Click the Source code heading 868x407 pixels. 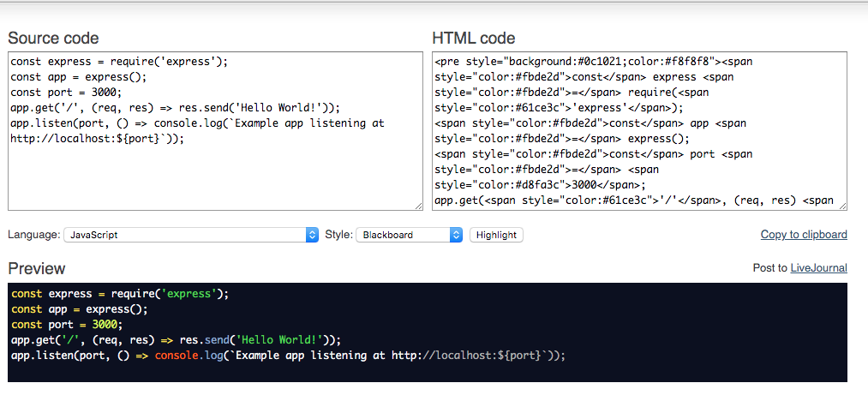[53, 39]
